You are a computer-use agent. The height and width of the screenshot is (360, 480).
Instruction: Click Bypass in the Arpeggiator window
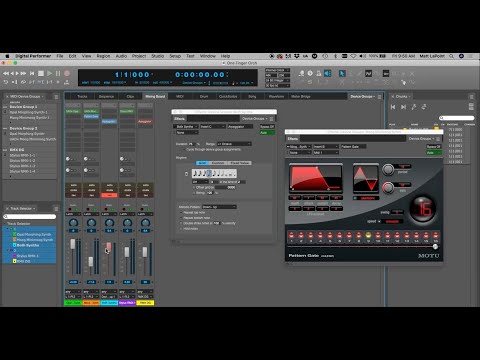pos(267,127)
